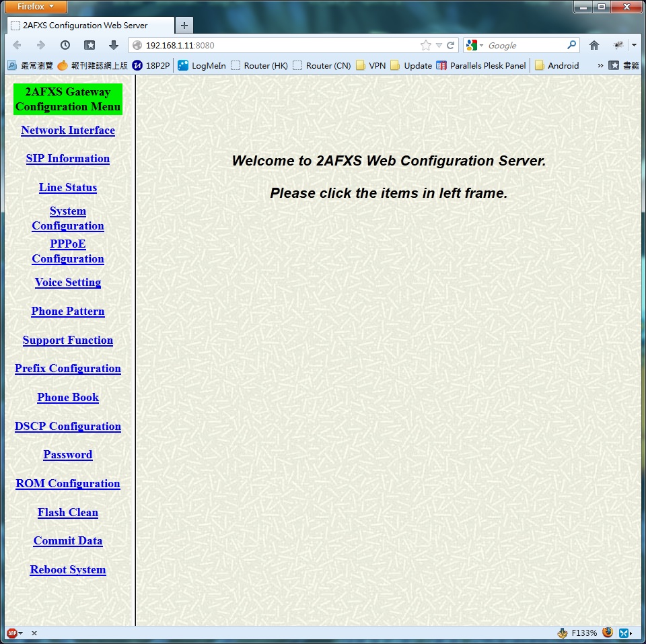Open the Prefix Configuration link

(x=68, y=368)
